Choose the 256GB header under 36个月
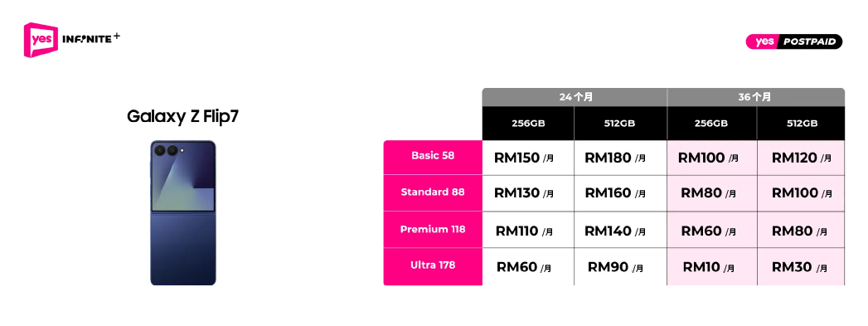868x326 pixels. click(712, 123)
